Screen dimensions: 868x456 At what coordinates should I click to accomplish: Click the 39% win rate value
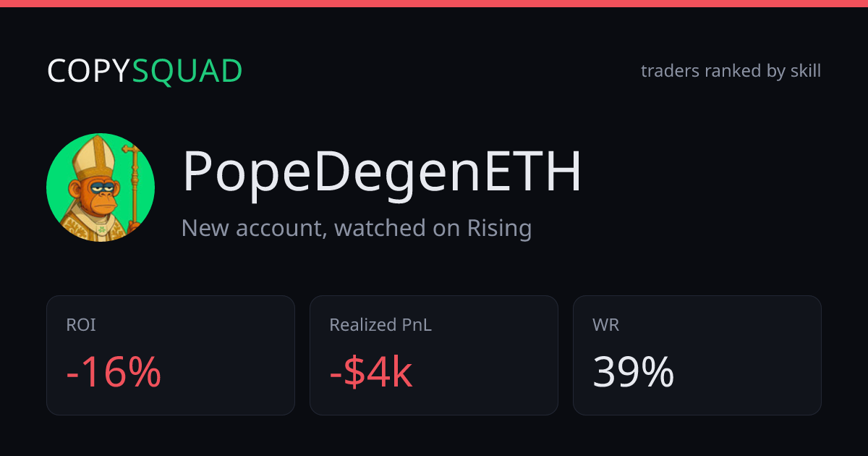pos(634,373)
